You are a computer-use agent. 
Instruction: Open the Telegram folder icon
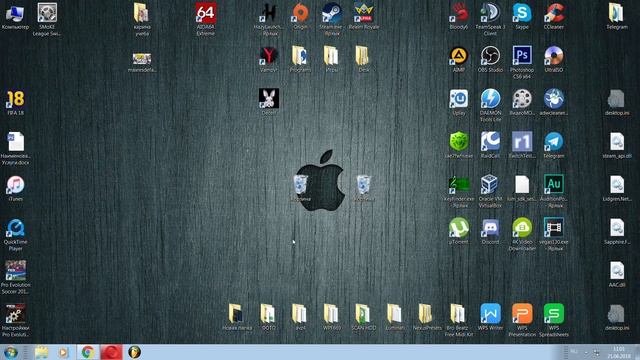[x=616, y=13]
